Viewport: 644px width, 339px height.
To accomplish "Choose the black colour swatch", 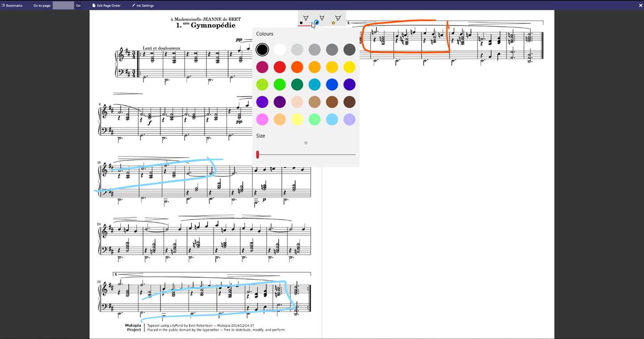I will [x=263, y=50].
